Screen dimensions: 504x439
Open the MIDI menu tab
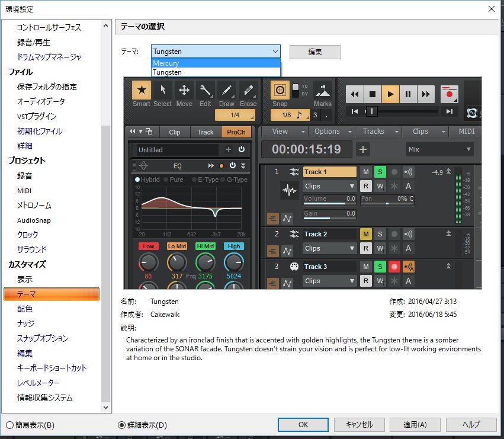(x=467, y=132)
